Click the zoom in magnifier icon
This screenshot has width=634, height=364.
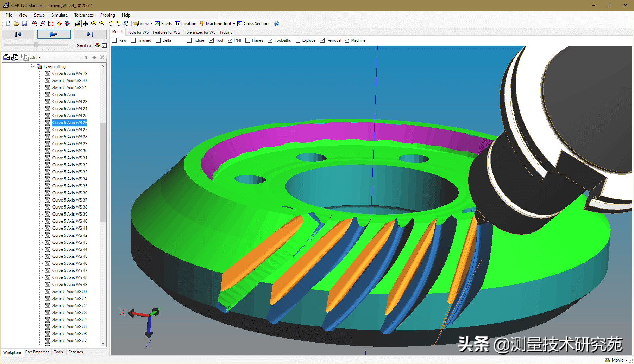(x=35, y=24)
